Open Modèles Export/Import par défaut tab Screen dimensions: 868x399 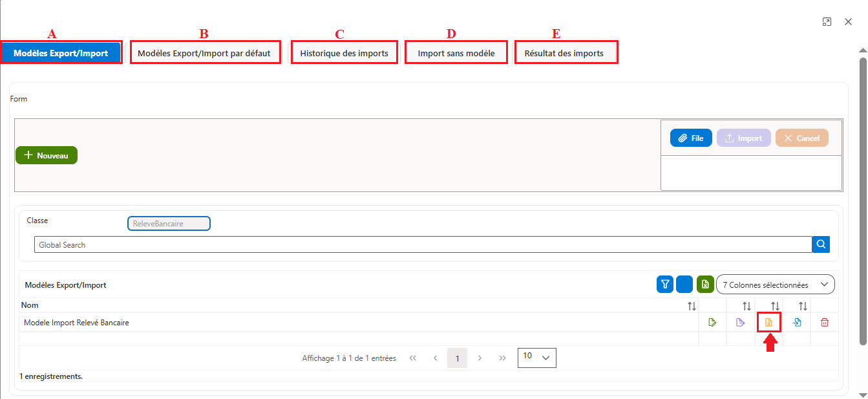pos(206,53)
